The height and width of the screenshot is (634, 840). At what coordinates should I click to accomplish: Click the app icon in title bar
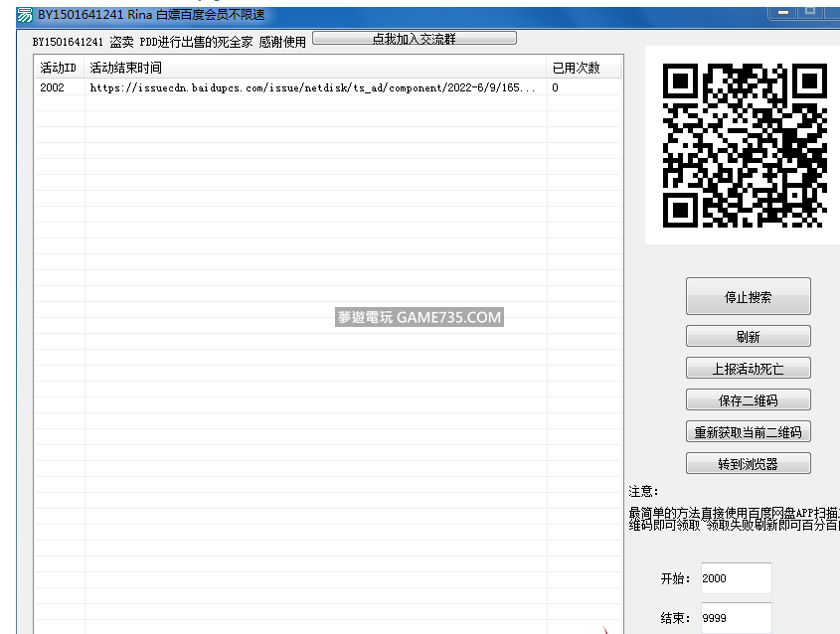click(x=24, y=15)
